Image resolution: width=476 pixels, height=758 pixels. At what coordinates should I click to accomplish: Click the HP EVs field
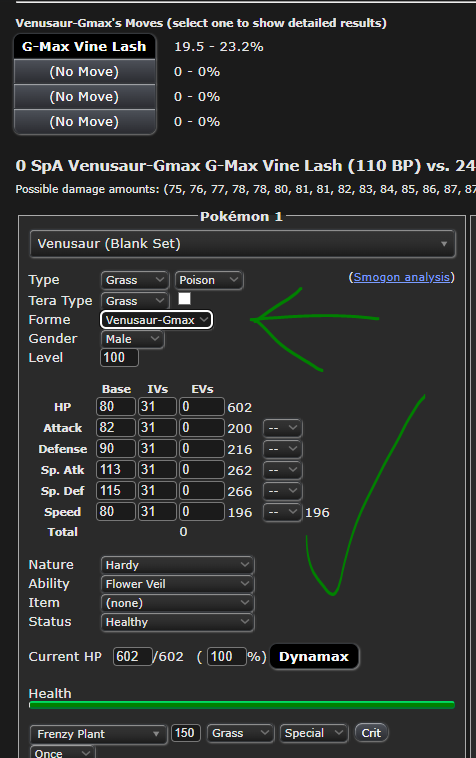202,407
